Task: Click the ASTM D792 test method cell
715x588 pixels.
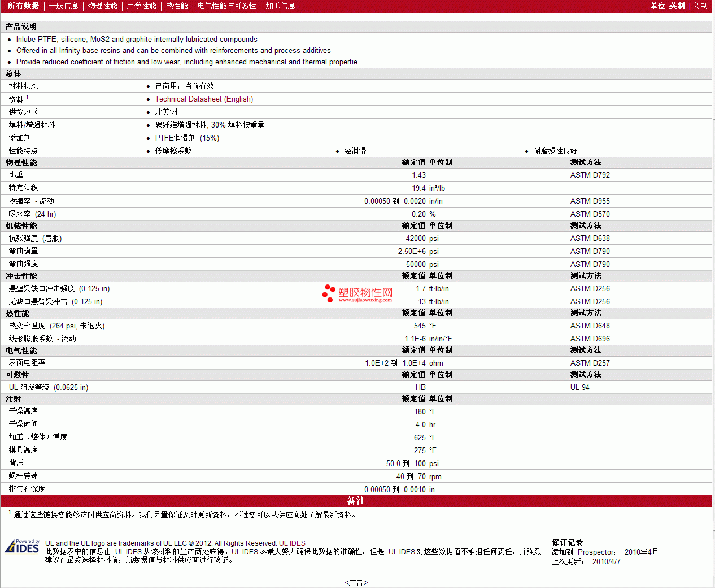Action: (x=590, y=175)
